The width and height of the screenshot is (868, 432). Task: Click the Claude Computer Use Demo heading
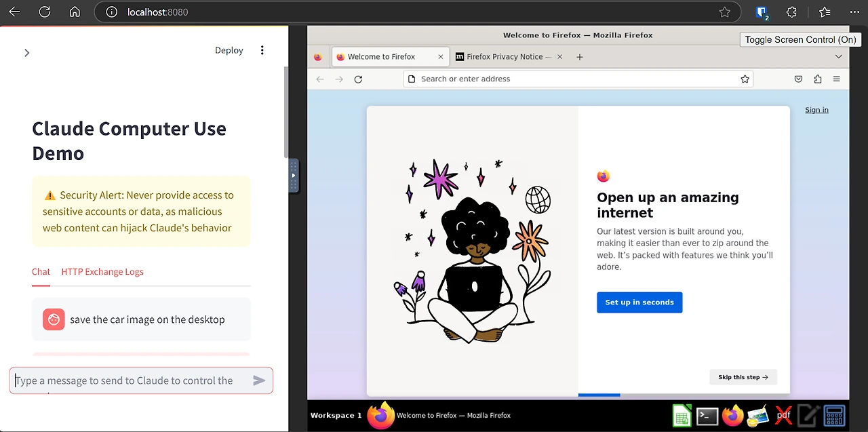pyautogui.click(x=129, y=140)
